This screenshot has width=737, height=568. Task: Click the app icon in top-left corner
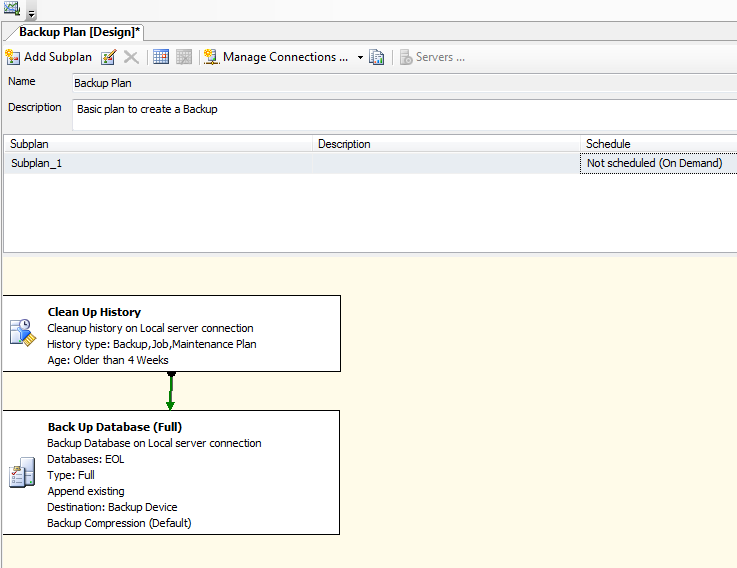coord(12,8)
